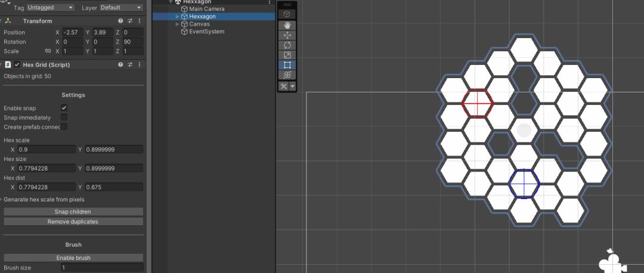Select the Hand (View) tool

tap(287, 25)
